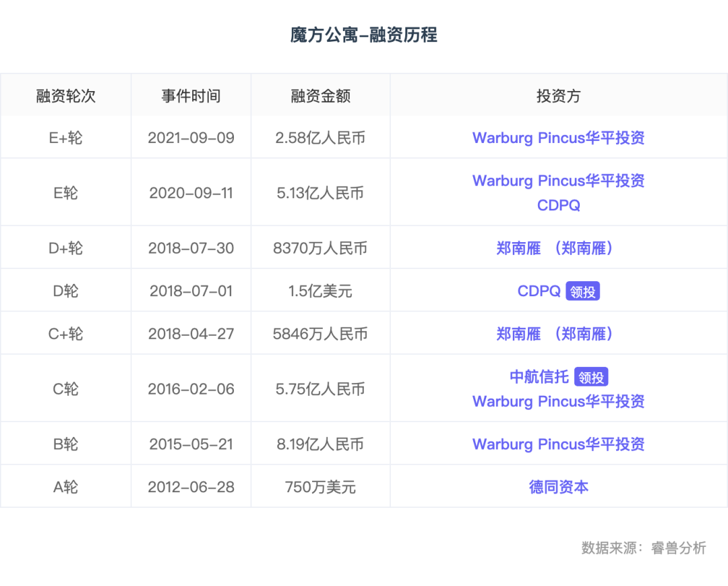This screenshot has height=586, width=728.
Task: Select the C轮 round cell
Action: (65, 389)
